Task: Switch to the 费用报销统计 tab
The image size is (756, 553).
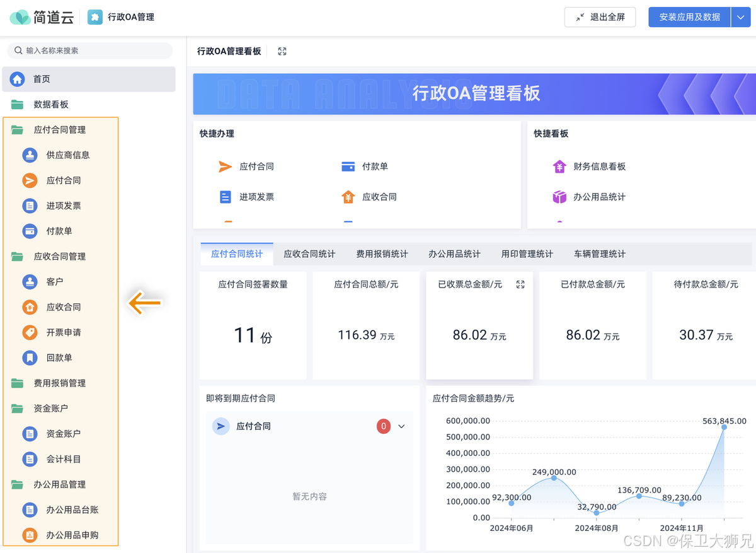Action: [382, 254]
